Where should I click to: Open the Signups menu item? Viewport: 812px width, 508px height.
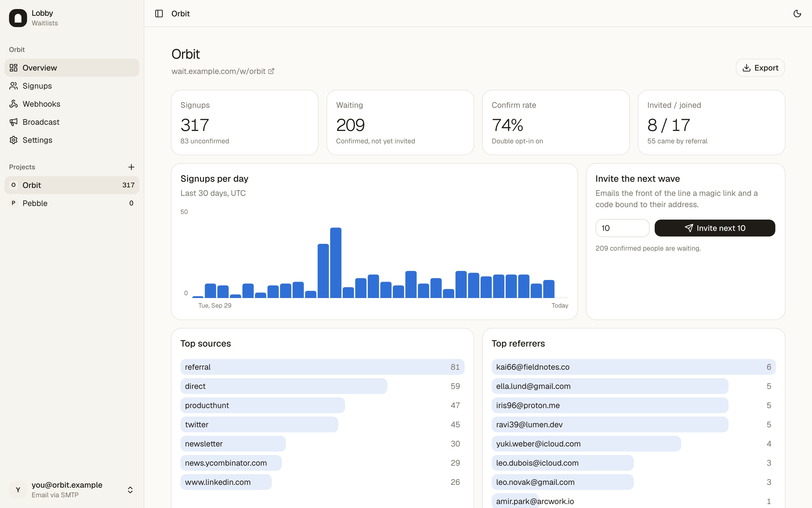tap(72, 86)
